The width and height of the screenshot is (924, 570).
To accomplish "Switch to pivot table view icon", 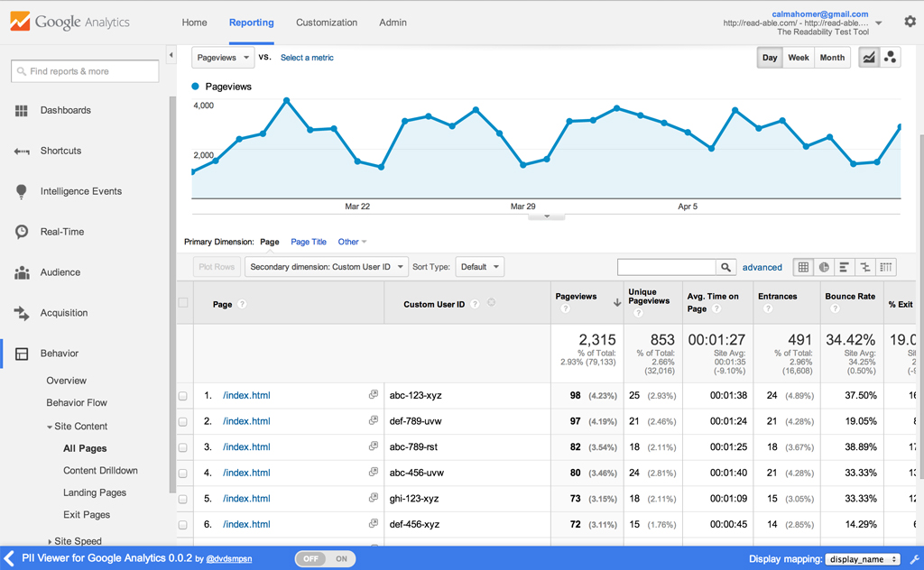I will pyautogui.click(x=886, y=267).
